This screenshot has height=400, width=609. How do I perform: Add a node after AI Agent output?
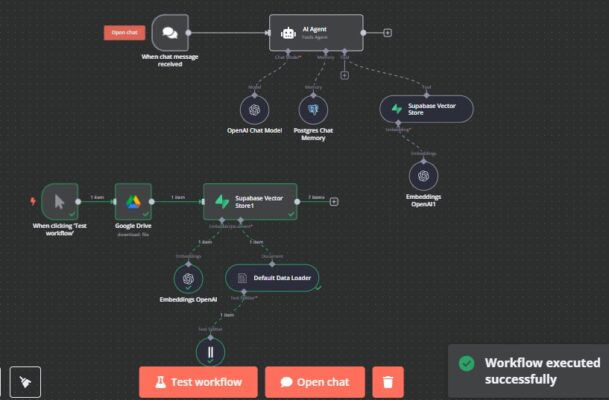(387, 32)
